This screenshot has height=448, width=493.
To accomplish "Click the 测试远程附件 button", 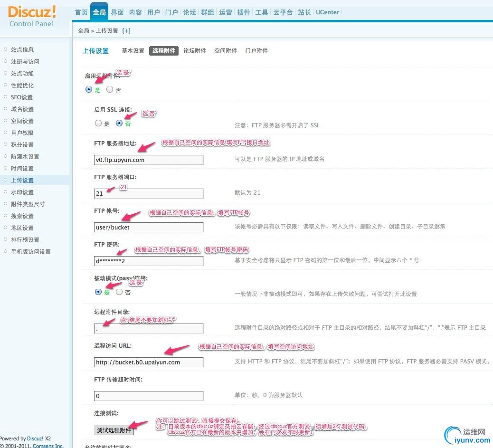I will click(114, 430).
